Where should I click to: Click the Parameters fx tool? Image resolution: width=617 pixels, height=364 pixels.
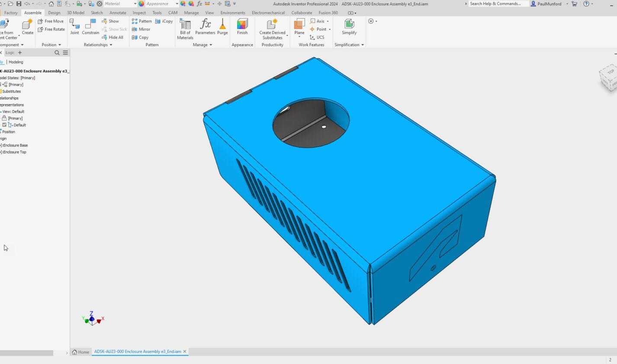205,27
